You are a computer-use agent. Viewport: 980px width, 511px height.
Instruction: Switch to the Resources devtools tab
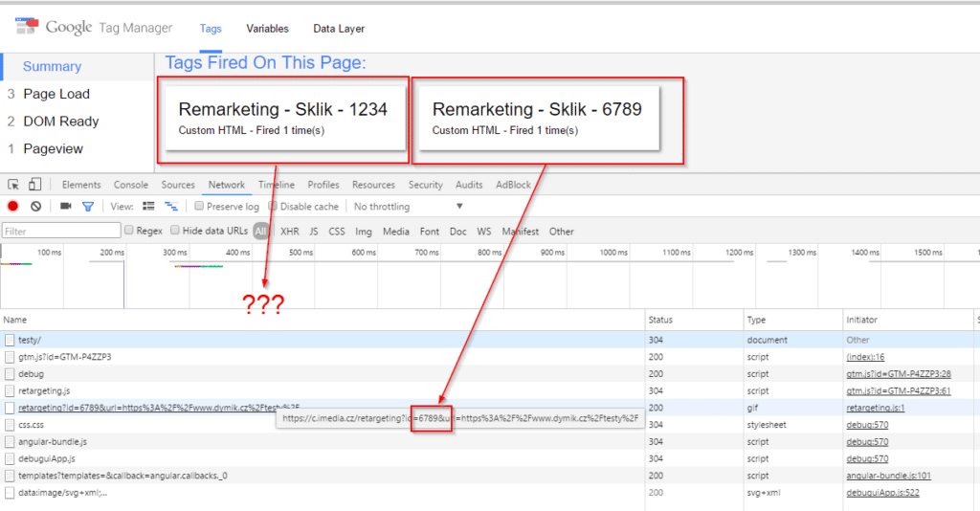pyautogui.click(x=373, y=185)
